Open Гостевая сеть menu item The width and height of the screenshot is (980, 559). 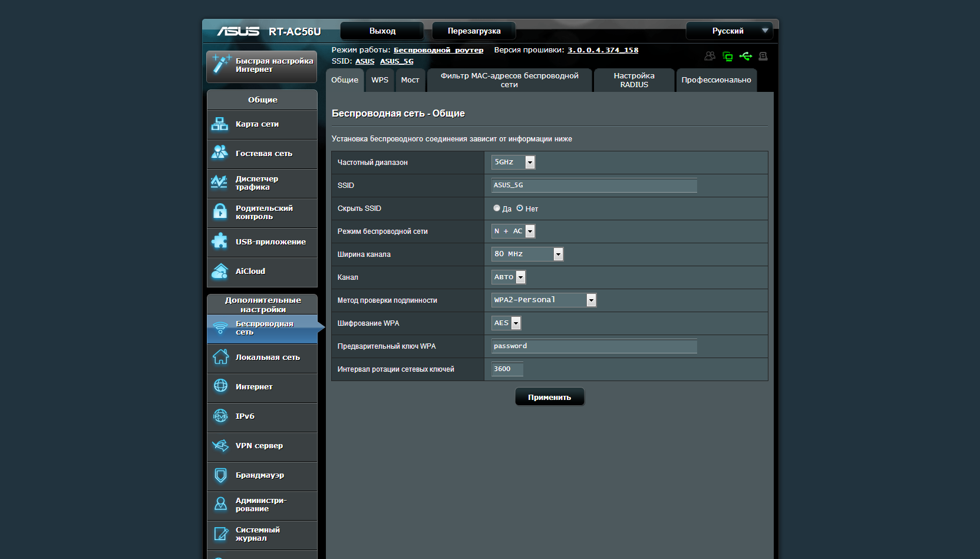tap(262, 154)
